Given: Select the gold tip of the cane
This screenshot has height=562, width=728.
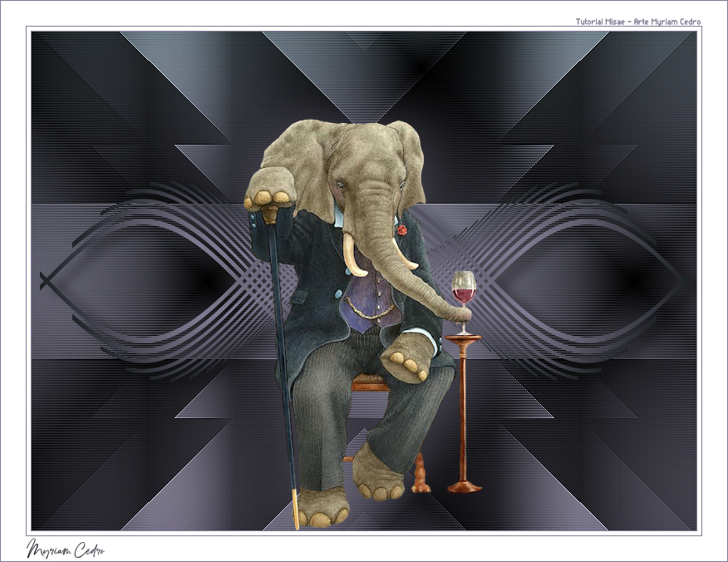Looking at the screenshot, I should click(x=295, y=510).
